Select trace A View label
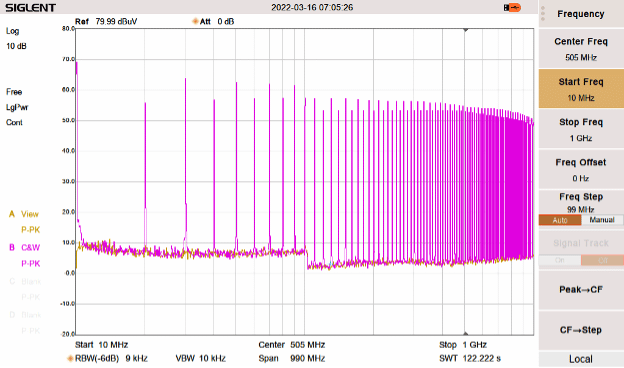 [x=24, y=214]
